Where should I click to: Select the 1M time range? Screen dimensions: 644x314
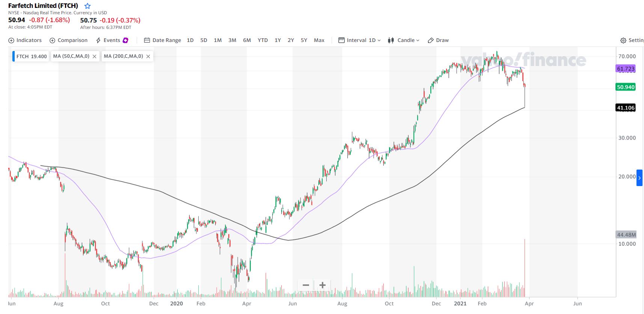pos(218,40)
